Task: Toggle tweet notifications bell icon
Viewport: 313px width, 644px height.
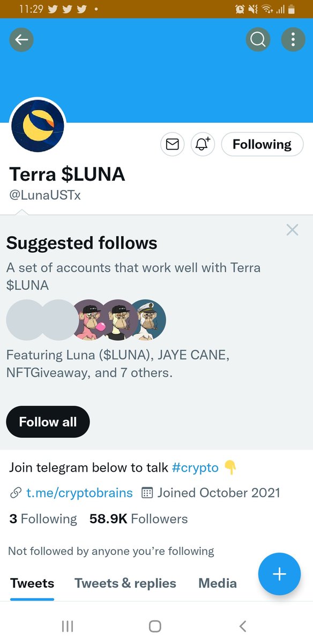Action: (x=202, y=144)
